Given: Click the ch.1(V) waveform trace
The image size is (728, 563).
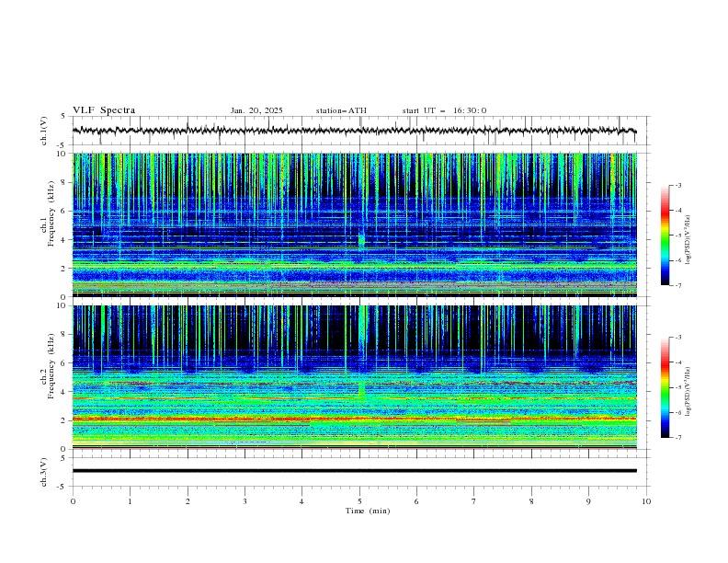Looking at the screenshot, I should pos(354,131).
